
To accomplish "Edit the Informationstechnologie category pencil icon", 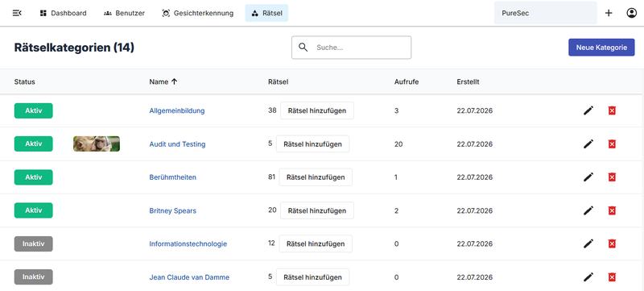I will 588,243.
